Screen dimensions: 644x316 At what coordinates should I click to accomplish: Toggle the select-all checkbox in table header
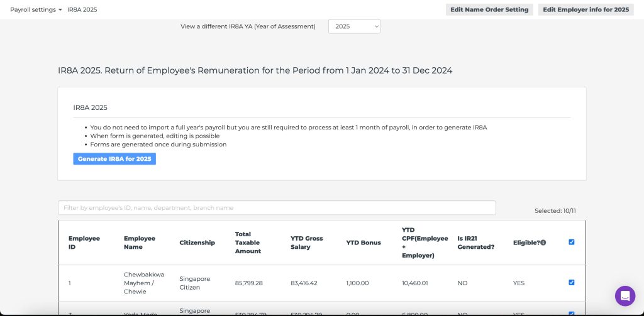tap(571, 242)
